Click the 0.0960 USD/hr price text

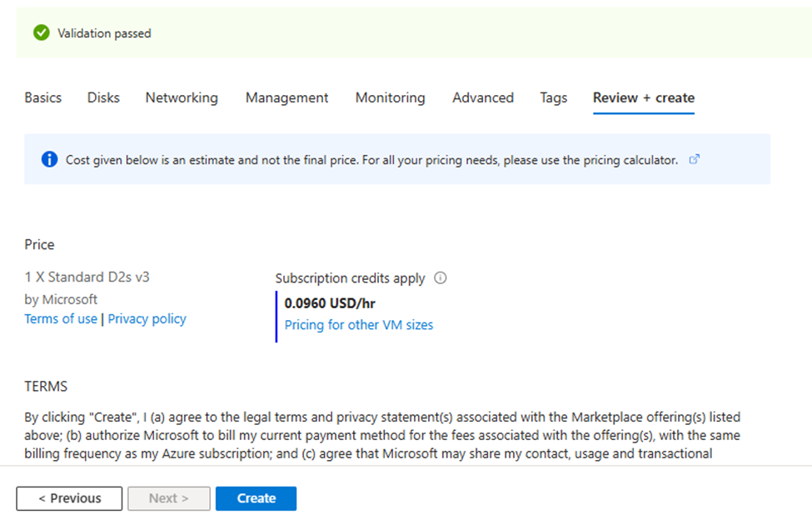pos(330,303)
